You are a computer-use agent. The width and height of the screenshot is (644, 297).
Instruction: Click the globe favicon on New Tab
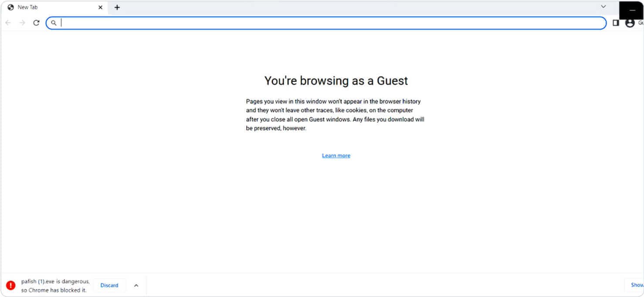pyautogui.click(x=11, y=7)
